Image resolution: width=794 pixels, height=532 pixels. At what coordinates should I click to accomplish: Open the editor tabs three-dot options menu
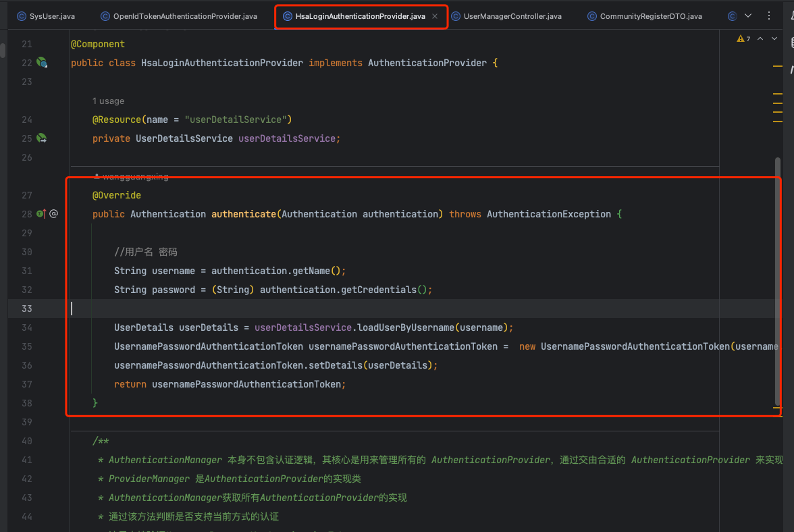pos(770,16)
